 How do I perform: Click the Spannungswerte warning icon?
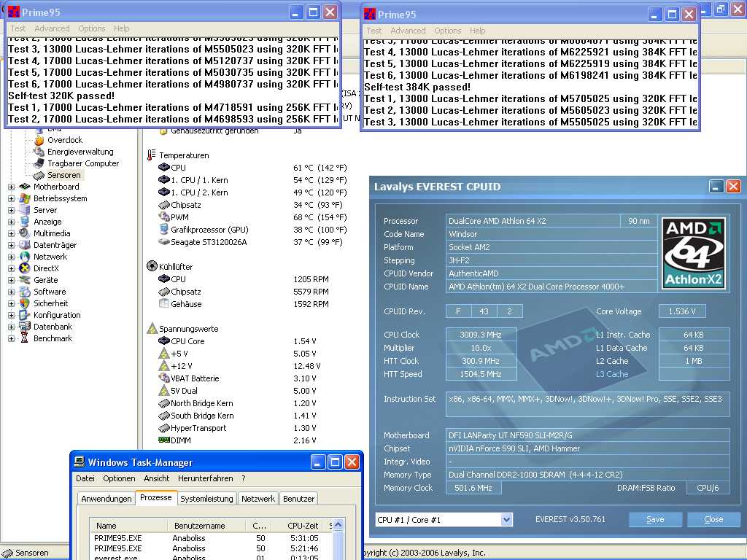click(x=152, y=328)
